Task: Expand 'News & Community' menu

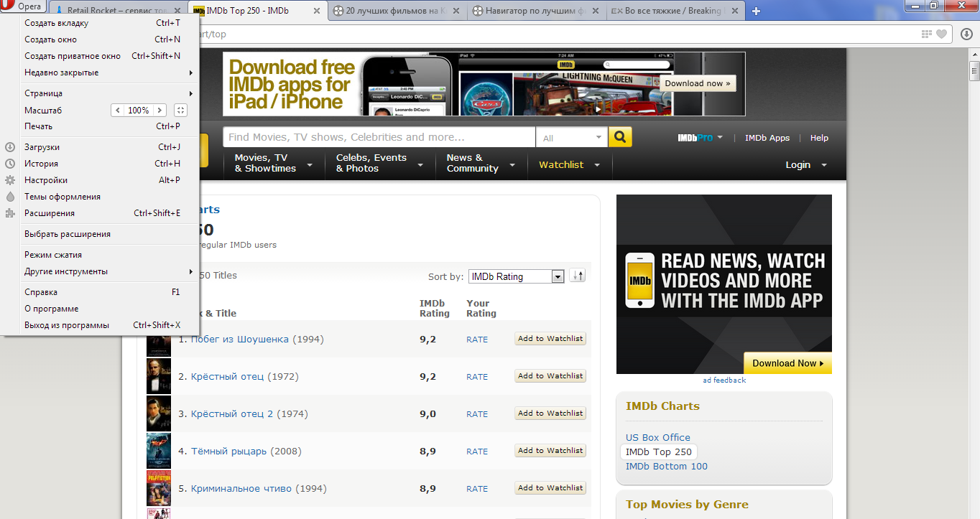Action: 481,164
